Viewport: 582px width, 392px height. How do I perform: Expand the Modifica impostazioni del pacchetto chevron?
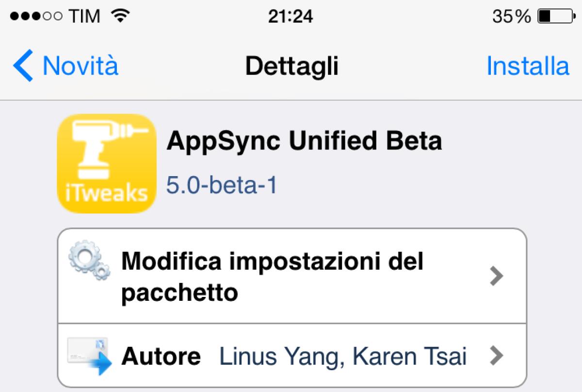pyautogui.click(x=497, y=276)
